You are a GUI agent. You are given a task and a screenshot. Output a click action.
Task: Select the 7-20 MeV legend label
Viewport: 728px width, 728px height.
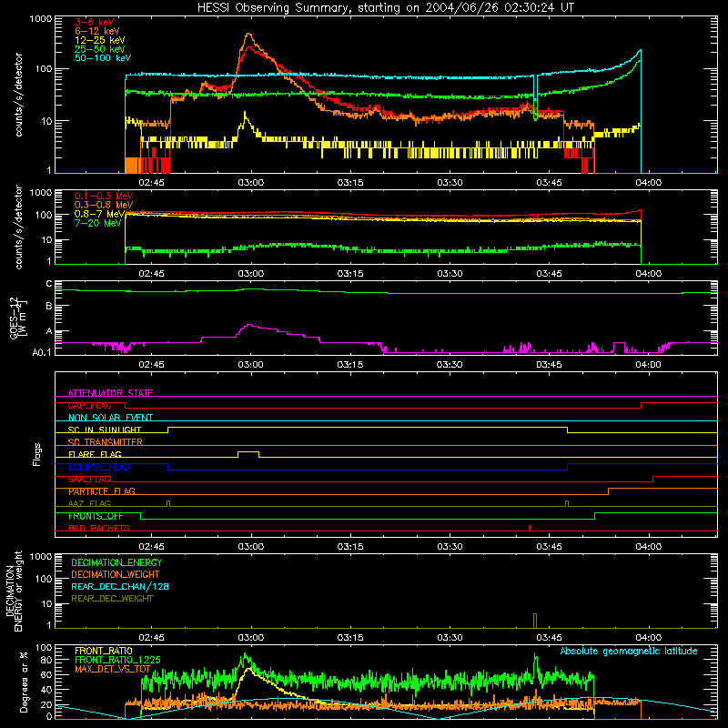(98, 223)
